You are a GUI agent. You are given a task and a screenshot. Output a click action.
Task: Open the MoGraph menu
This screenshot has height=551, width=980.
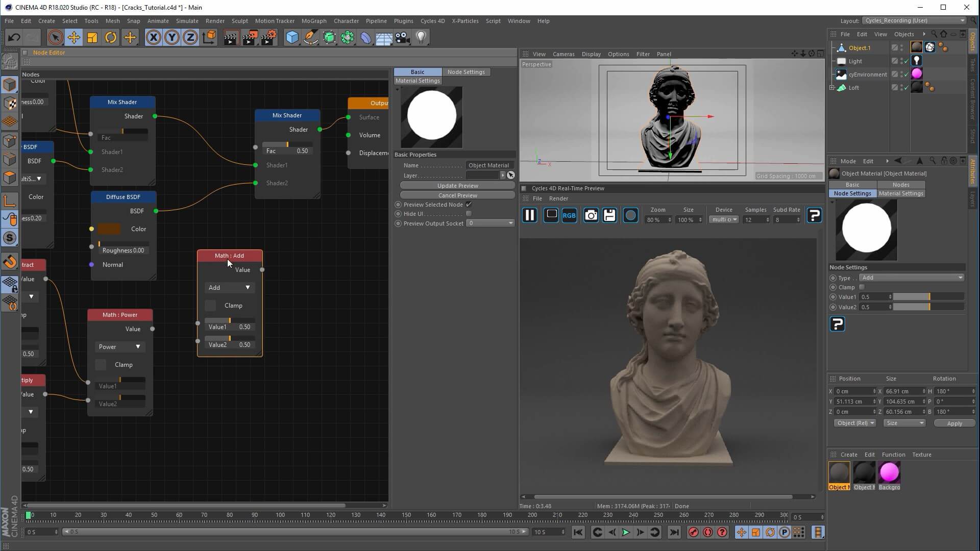coord(313,21)
